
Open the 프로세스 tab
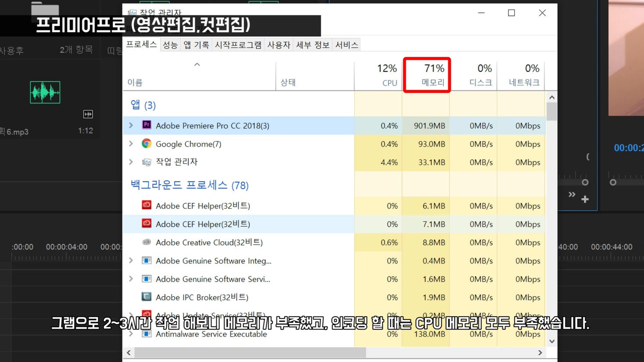(141, 44)
